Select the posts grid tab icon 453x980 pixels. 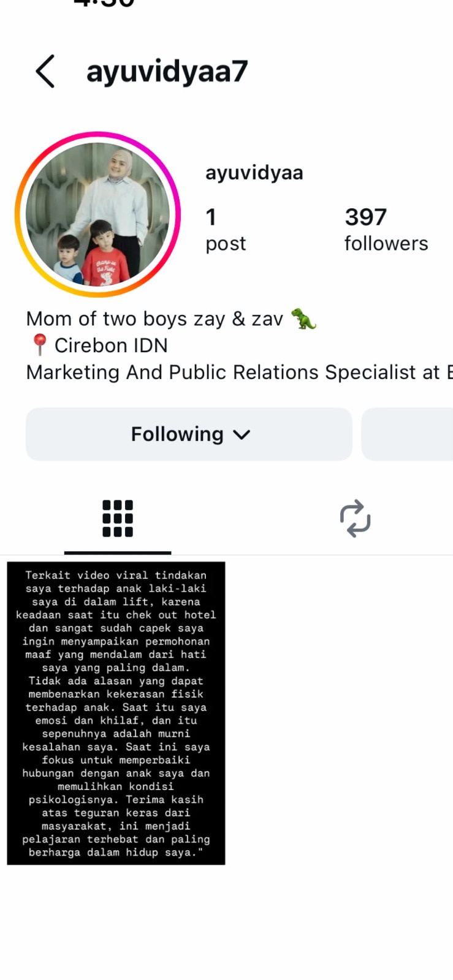(118, 518)
